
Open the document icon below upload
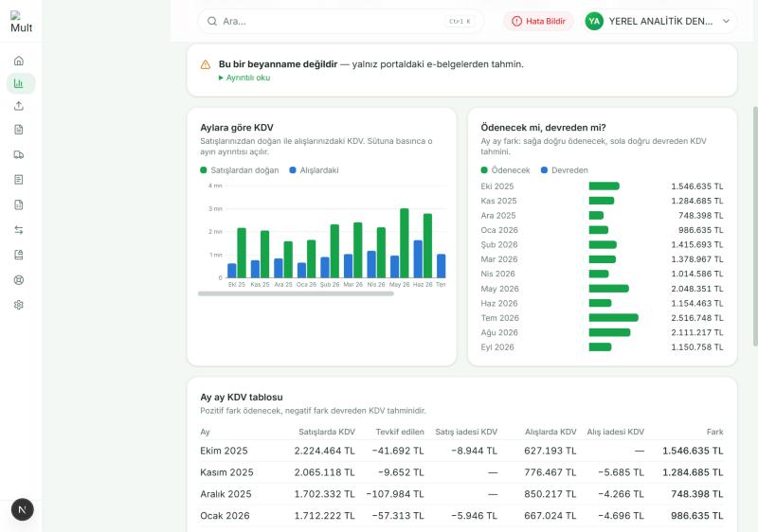18,130
